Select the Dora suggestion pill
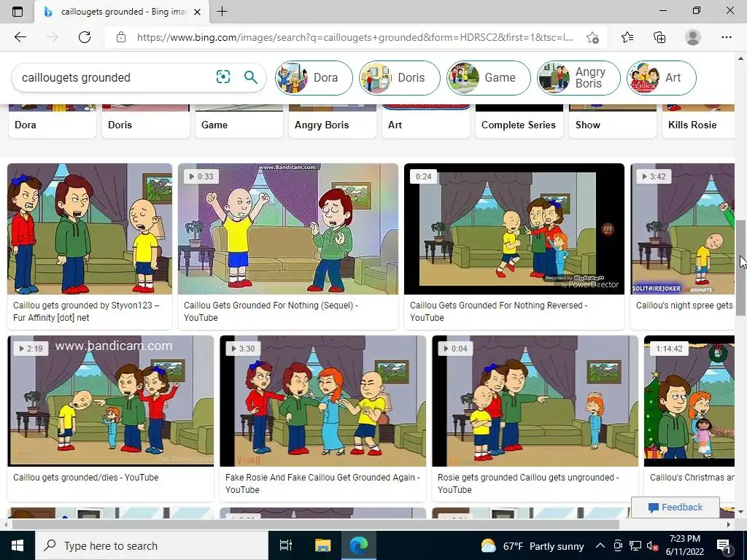This screenshot has height=560, width=747. point(314,77)
